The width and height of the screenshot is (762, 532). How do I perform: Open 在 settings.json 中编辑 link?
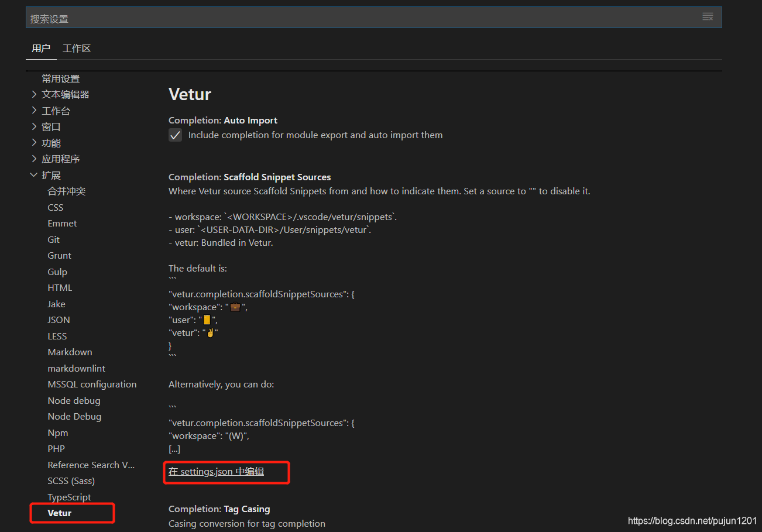216,471
